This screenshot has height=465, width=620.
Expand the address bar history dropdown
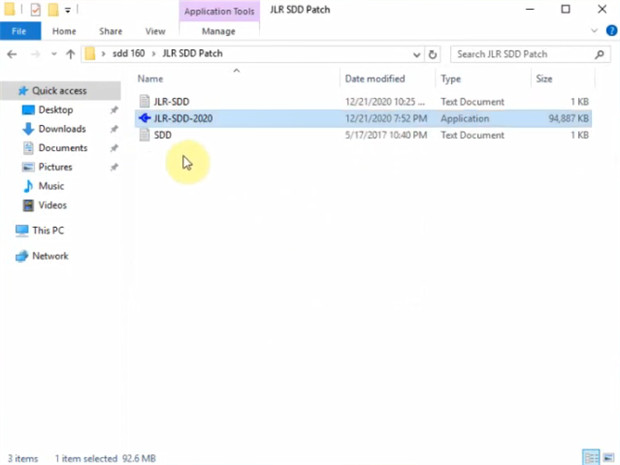coord(416,55)
